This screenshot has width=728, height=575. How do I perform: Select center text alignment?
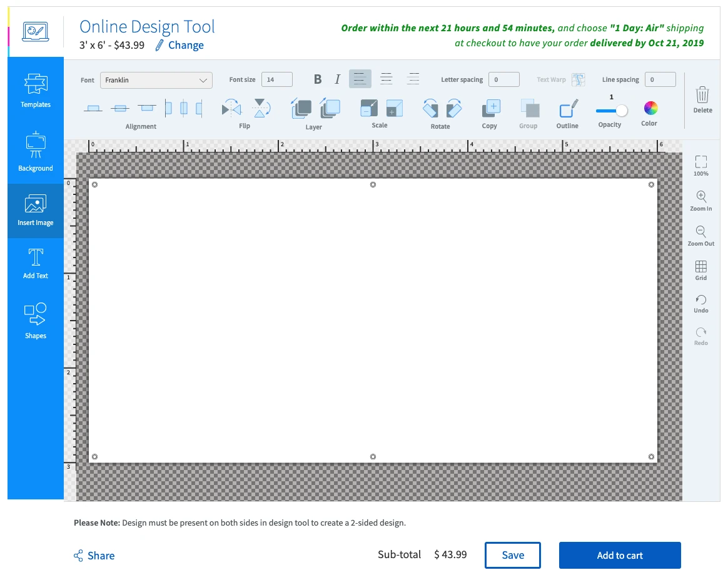(x=387, y=79)
